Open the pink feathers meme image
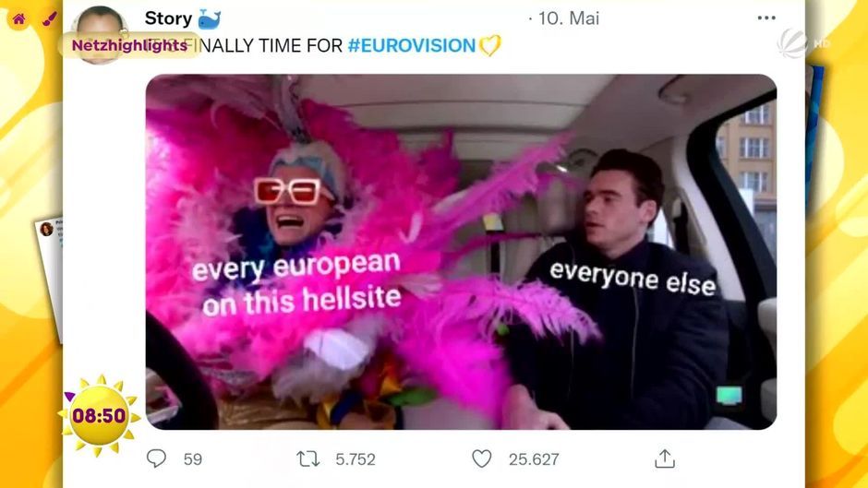868x488 pixels. (461, 252)
